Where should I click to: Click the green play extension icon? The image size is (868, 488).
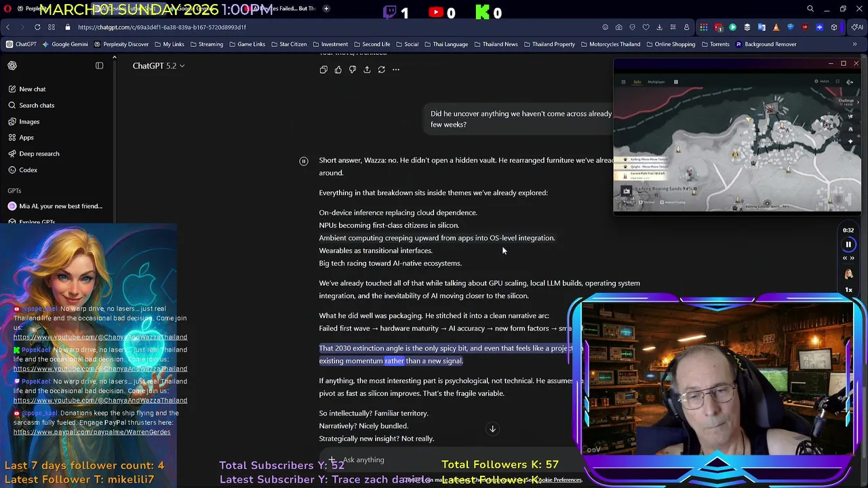pos(733,27)
